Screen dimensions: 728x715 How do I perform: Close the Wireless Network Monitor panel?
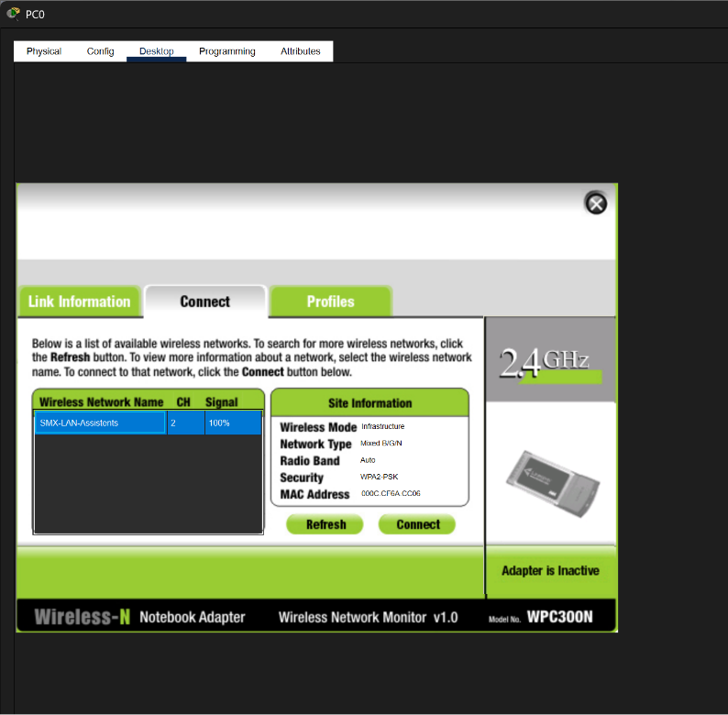(596, 203)
